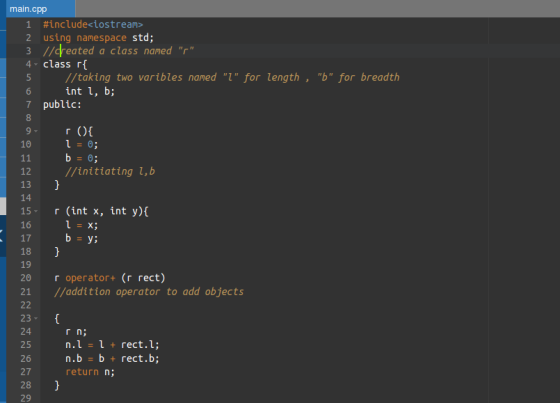Click the 'int l, b;' declaration
The height and width of the screenshot is (403, 560).
coord(90,91)
